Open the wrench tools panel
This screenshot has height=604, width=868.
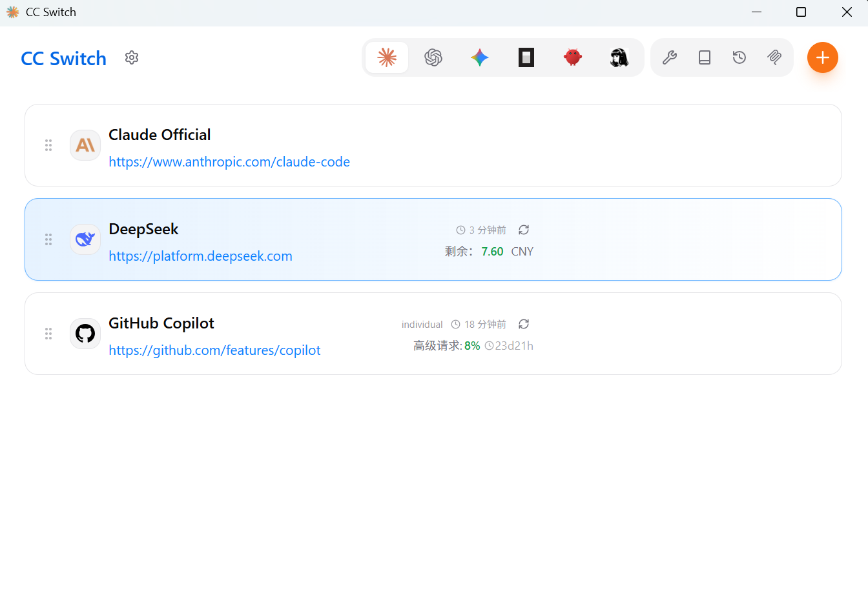click(x=670, y=57)
